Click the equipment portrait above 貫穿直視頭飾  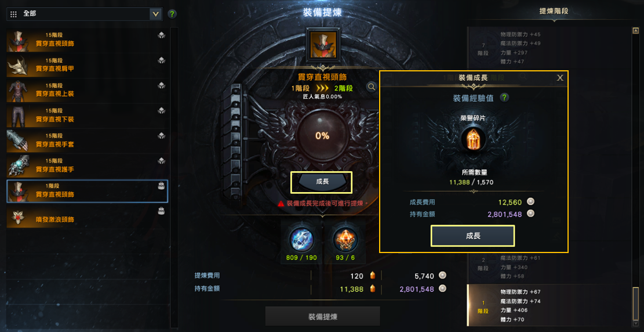(323, 44)
